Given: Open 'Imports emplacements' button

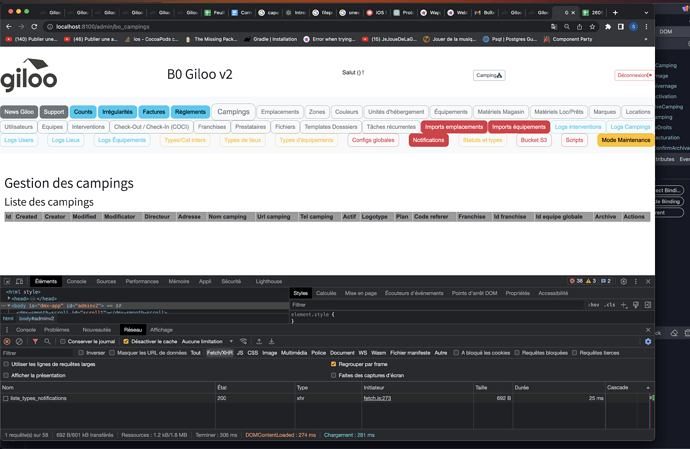Looking at the screenshot, I should point(454,127).
